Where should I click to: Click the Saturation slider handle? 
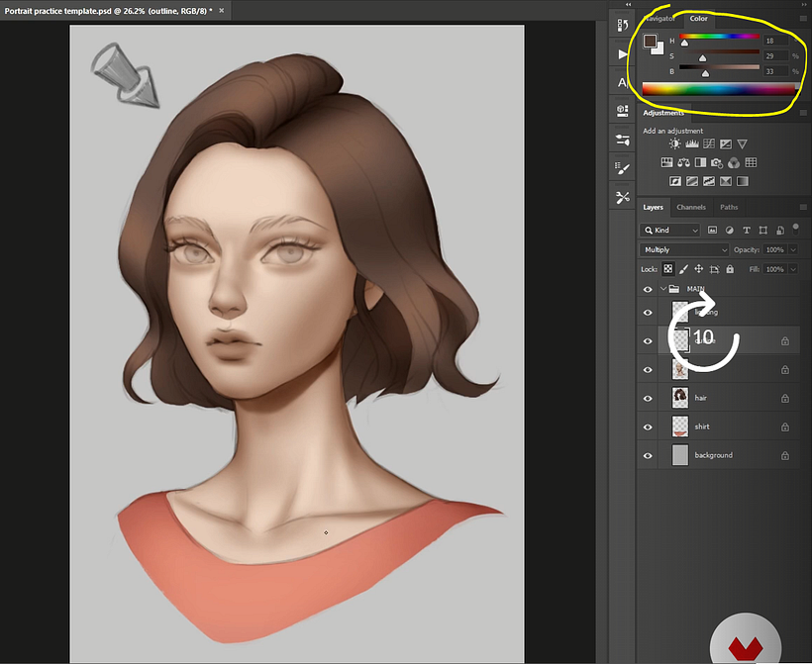pos(702,58)
